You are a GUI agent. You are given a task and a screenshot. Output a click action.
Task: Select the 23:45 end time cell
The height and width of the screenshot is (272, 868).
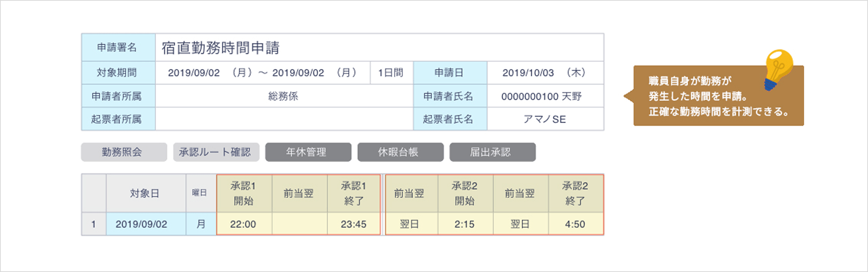pos(354,224)
